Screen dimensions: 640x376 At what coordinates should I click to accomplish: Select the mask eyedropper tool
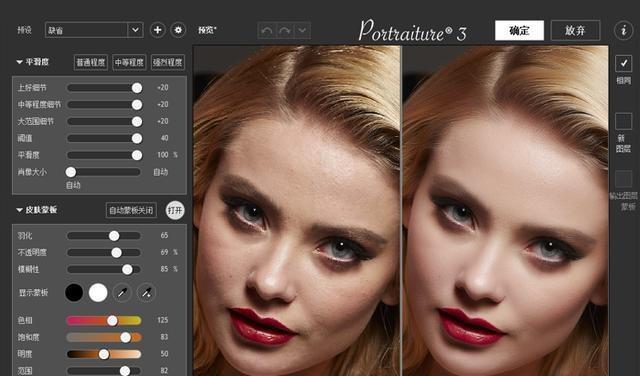(122, 293)
